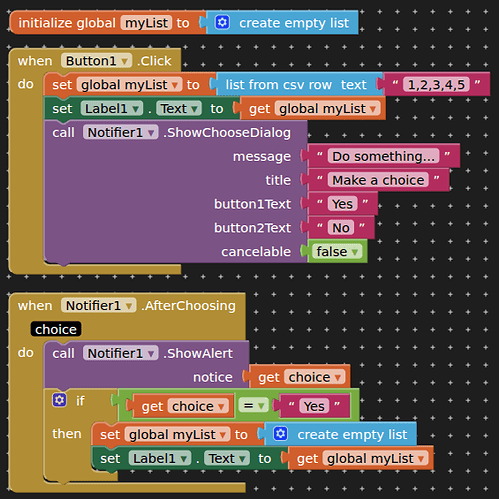Click the Make a choice title text
The width and height of the screenshot is (499, 499).
[378, 180]
